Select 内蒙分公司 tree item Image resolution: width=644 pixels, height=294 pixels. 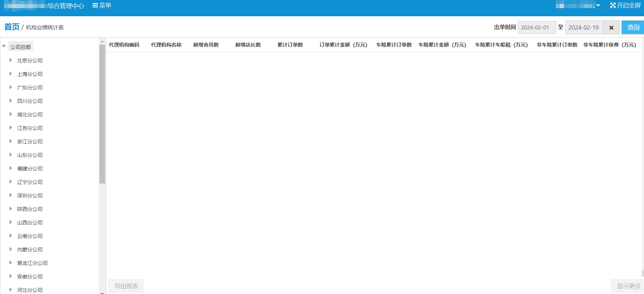(x=30, y=249)
